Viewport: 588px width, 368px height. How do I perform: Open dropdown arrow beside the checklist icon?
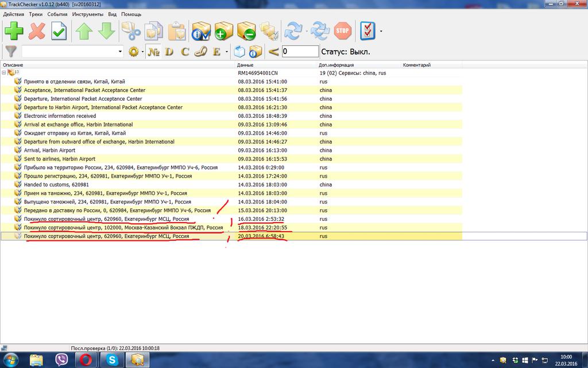(381, 31)
